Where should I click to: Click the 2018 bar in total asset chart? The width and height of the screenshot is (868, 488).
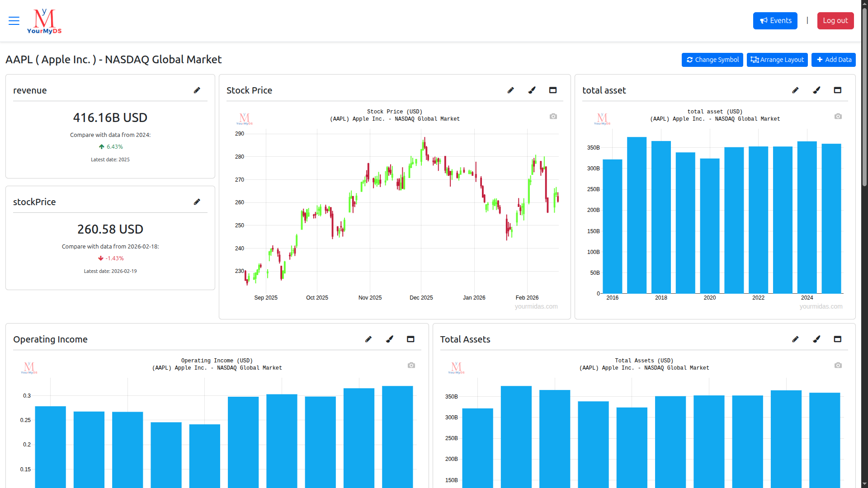[661, 217]
